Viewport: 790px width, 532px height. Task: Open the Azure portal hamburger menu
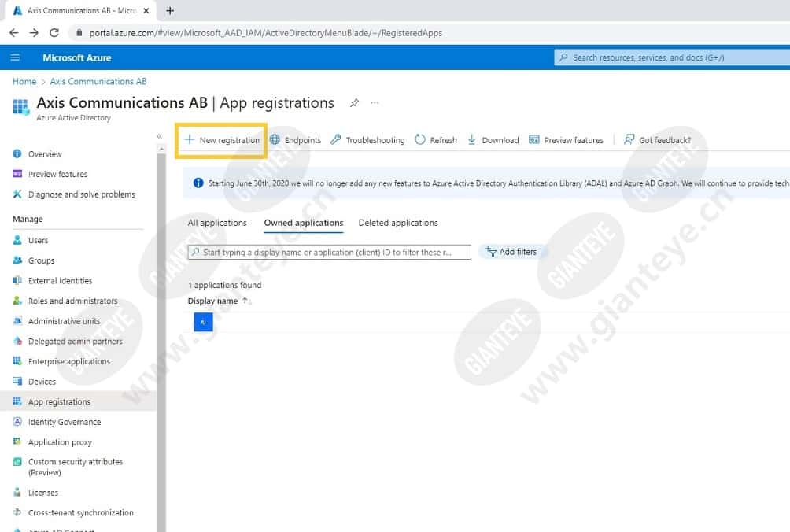tap(15, 57)
